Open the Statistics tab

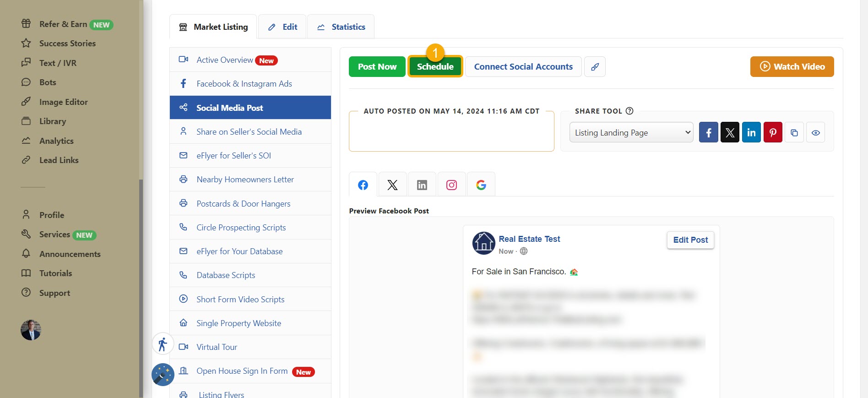pyautogui.click(x=341, y=27)
